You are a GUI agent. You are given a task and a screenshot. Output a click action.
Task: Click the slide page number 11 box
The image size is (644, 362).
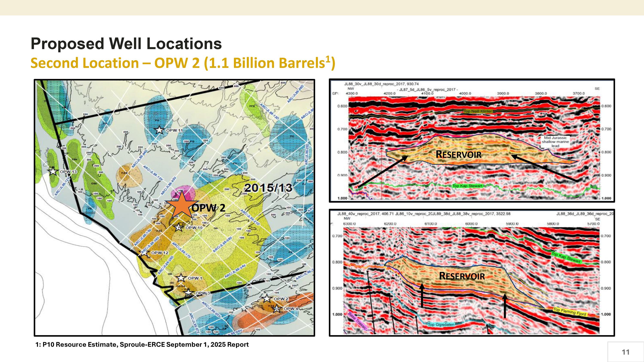click(x=625, y=352)
